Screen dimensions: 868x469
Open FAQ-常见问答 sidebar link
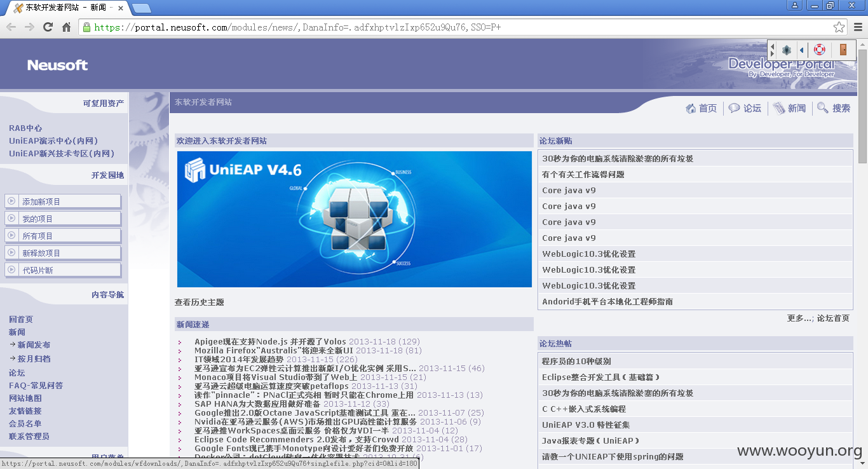(36, 385)
